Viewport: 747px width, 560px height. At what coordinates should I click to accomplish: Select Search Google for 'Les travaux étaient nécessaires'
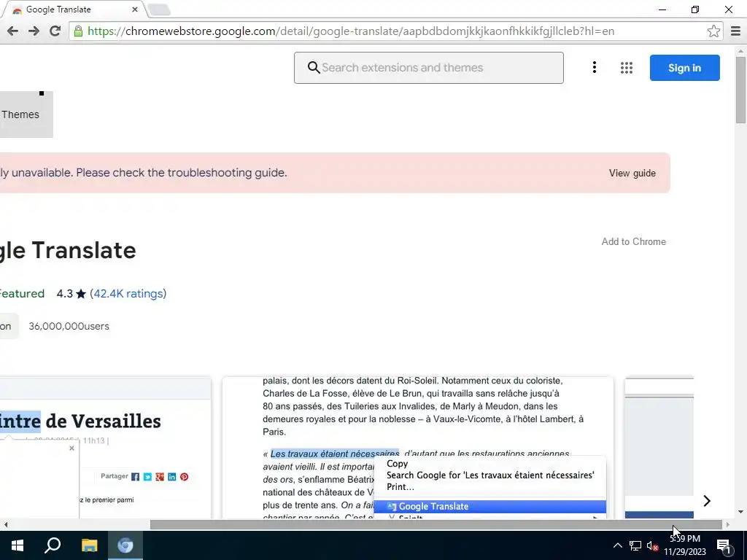click(489, 475)
